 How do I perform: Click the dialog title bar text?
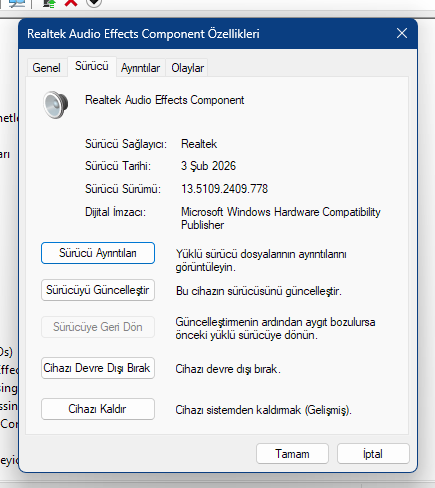coord(143,34)
